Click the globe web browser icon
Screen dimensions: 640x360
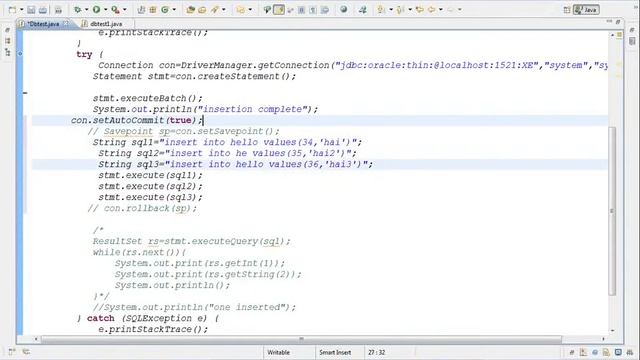(344, 9)
